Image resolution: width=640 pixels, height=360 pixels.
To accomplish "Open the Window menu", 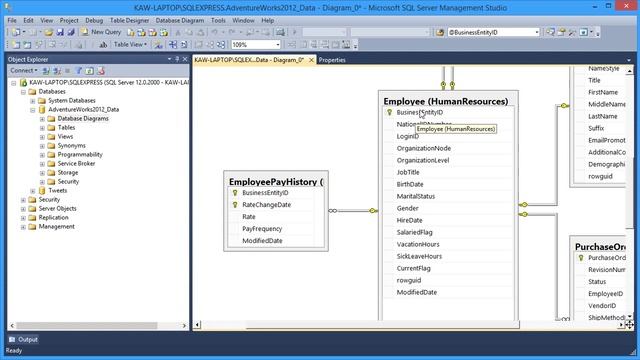I will 243,20.
